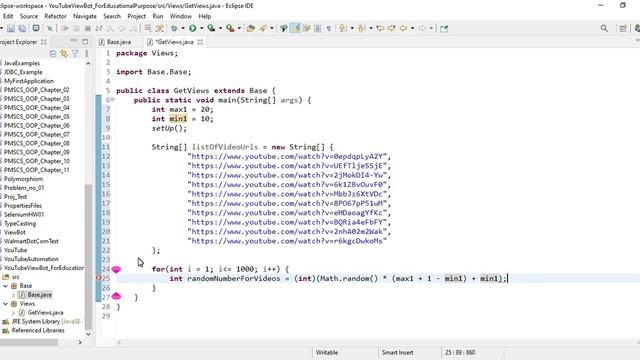Click the Resume debug icon
640x360 pixels.
(65, 28)
